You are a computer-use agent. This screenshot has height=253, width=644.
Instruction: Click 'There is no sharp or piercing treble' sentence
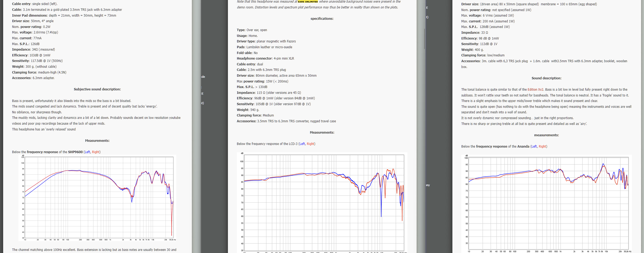(524, 124)
